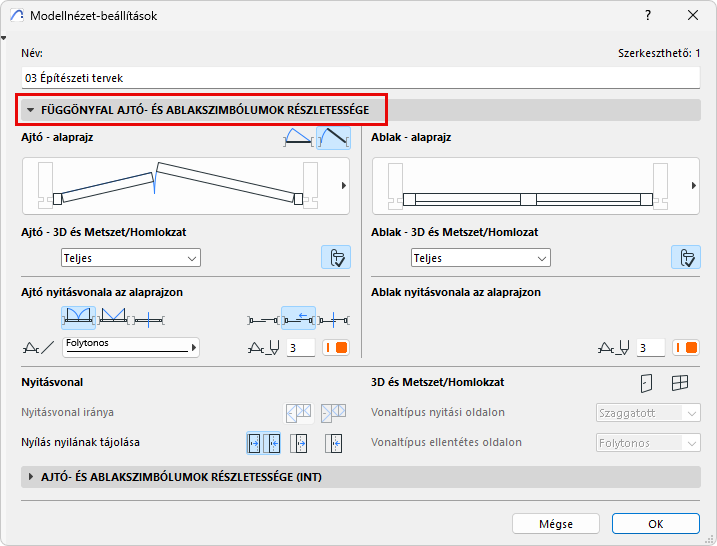Open the door pen color swatch

pos(336,348)
